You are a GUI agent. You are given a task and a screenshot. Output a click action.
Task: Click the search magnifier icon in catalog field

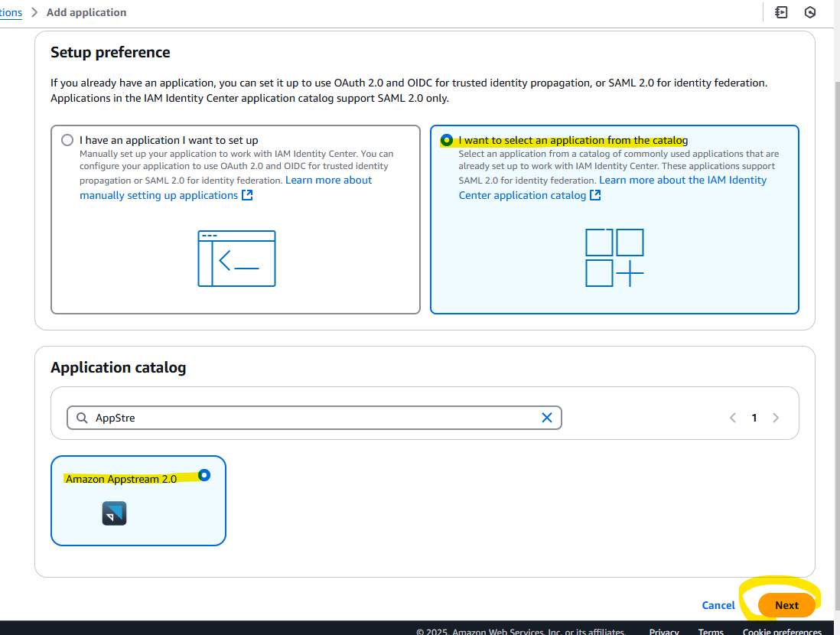(x=82, y=418)
